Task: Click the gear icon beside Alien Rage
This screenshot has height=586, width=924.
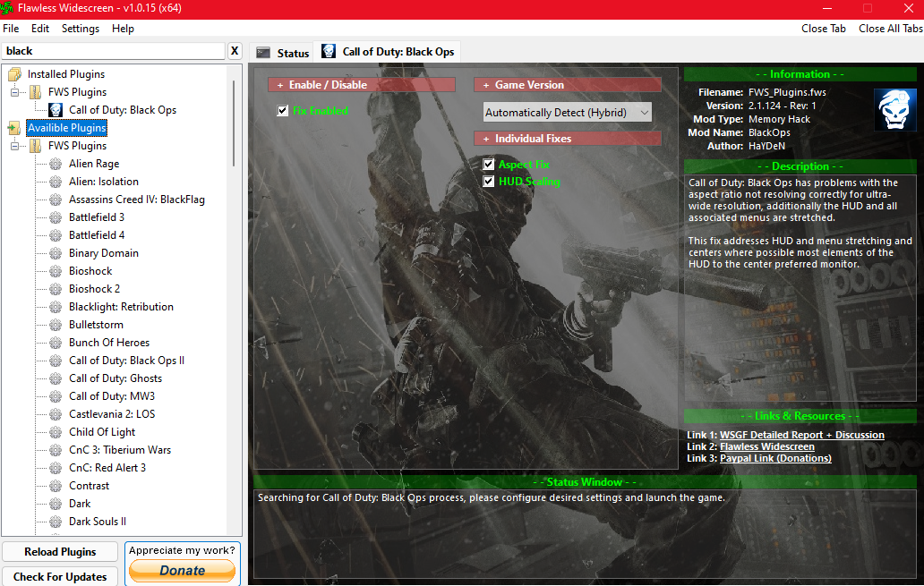Action: pyautogui.click(x=56, y=164)
